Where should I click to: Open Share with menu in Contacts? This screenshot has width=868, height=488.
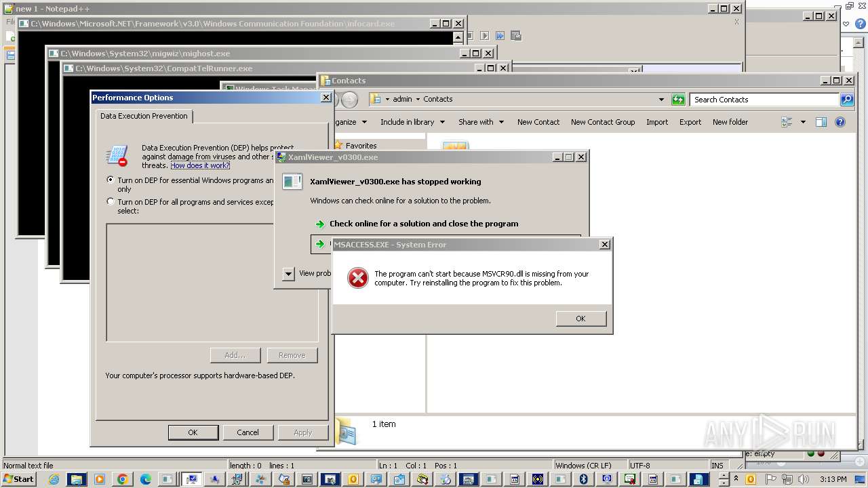click(x=481, y=122)
